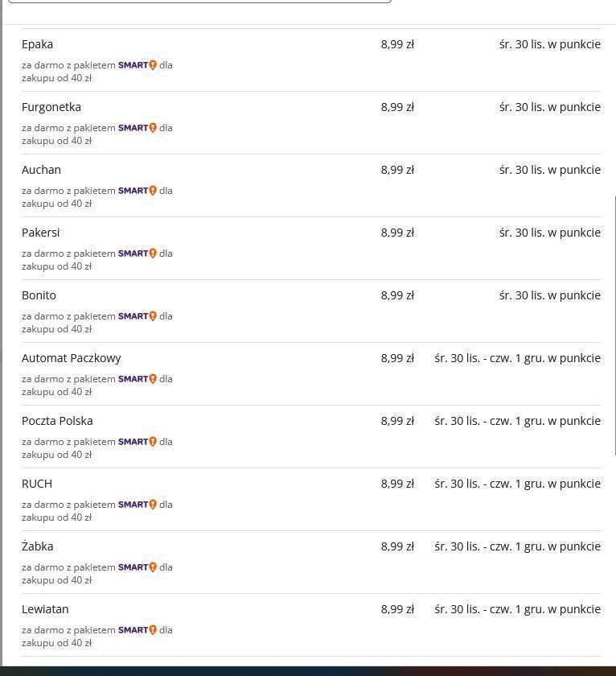Click the page's vertical scrollbar thumb
This screenshot has width=616, height=676.
coord(614,325)
